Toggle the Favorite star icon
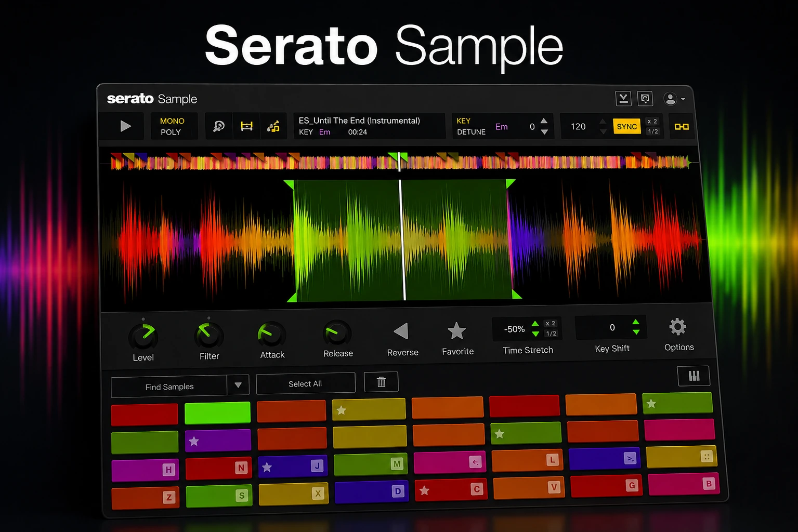This screenshot has height=532, width=798. pos(456,331)
